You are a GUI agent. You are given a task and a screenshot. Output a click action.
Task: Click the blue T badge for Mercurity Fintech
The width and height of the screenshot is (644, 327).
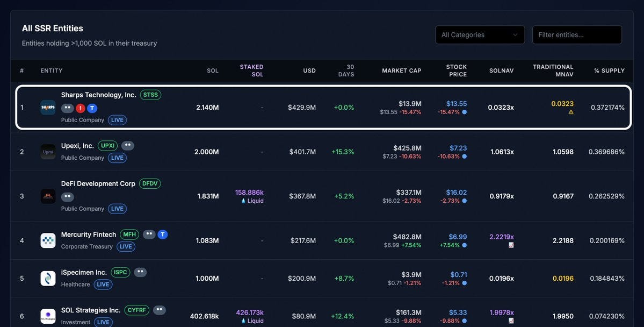163,234
